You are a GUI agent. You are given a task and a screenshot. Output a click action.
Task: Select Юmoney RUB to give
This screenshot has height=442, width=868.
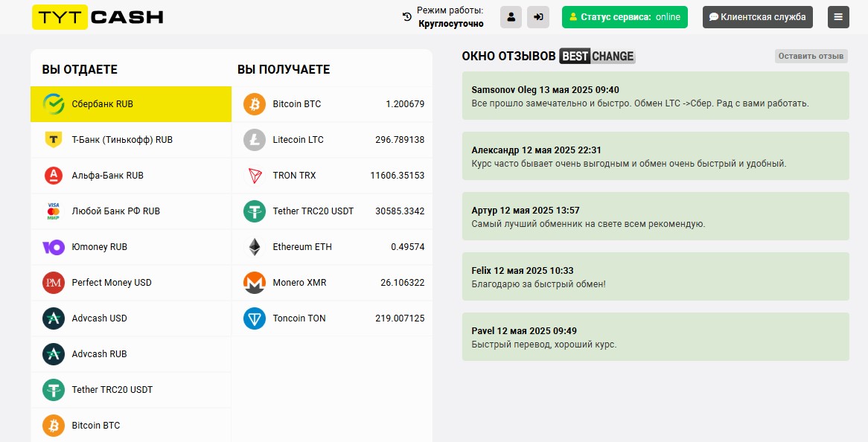click(x=130, y=247)
